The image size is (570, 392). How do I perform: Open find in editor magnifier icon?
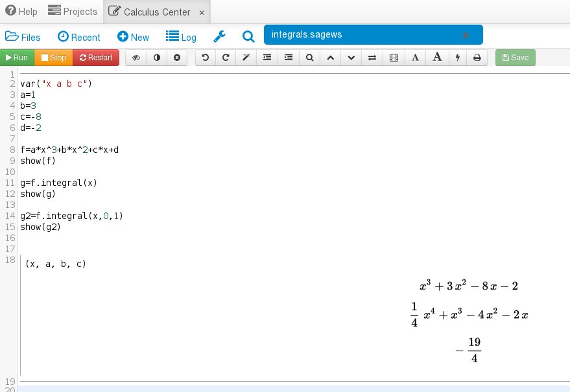[x=310, y=58]
